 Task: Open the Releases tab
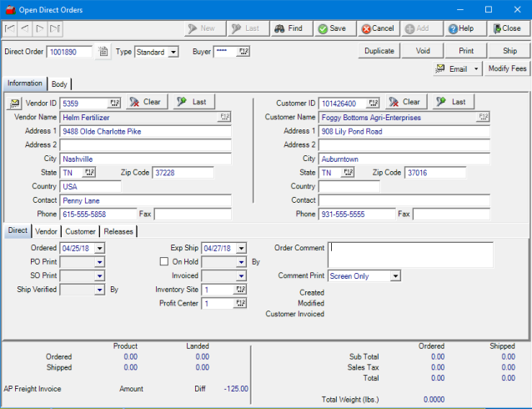(x=118, y=231)
